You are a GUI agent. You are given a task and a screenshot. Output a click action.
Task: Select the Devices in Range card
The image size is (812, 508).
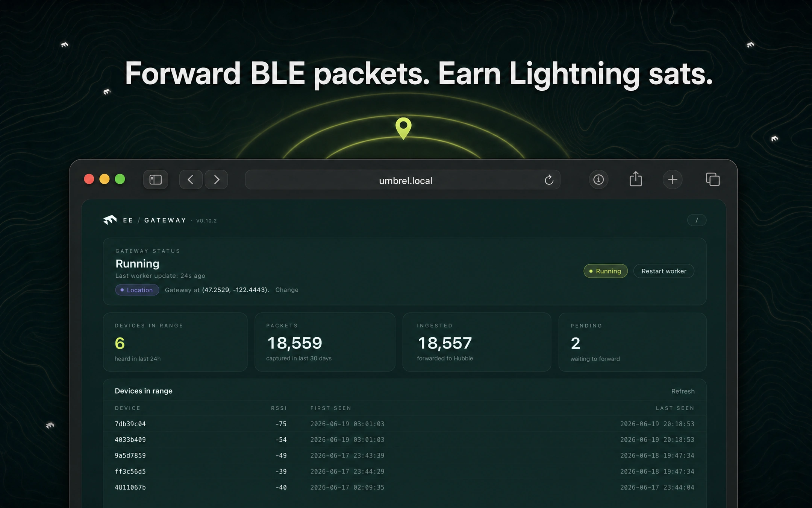click(x=175, y=342)
